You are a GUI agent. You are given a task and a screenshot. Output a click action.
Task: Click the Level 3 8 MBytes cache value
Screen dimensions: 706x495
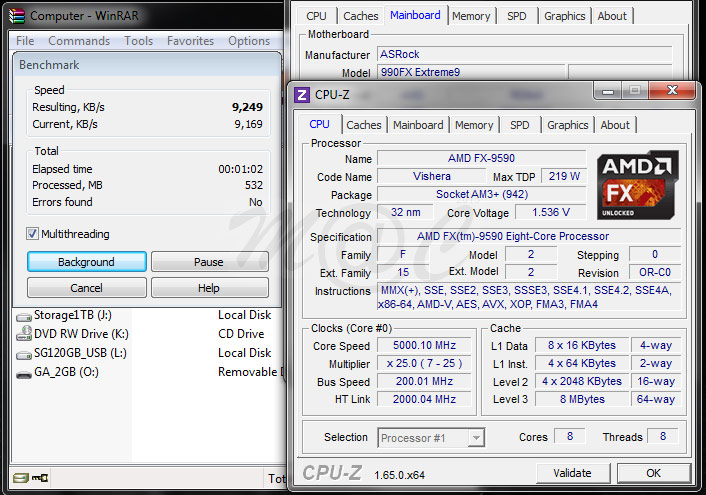pyautogui.click(x=582, y=399)
